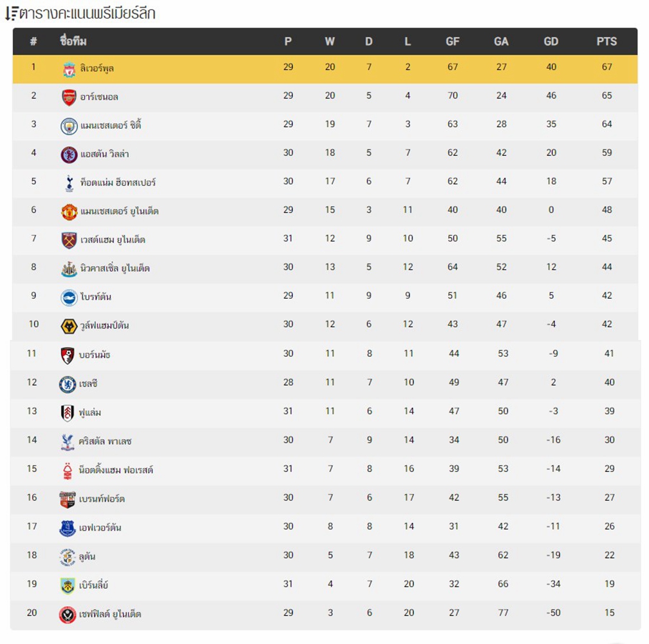Viewport: 649px width, 644px height.
Task: Select the ฟูแล่ม row in table
Action: click(x=325, y=413)
